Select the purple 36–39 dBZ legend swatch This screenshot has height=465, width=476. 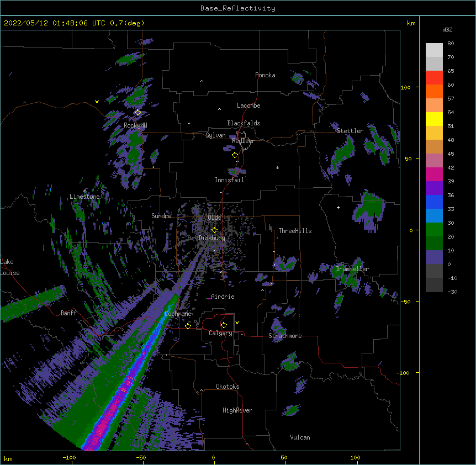(x=434, y=188)
